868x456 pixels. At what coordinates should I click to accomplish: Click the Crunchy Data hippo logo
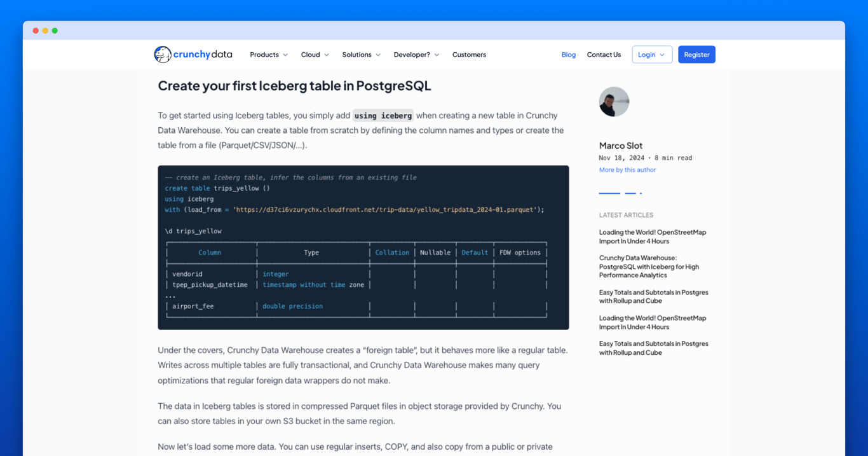pyautogui.click(x=193, y=55)
